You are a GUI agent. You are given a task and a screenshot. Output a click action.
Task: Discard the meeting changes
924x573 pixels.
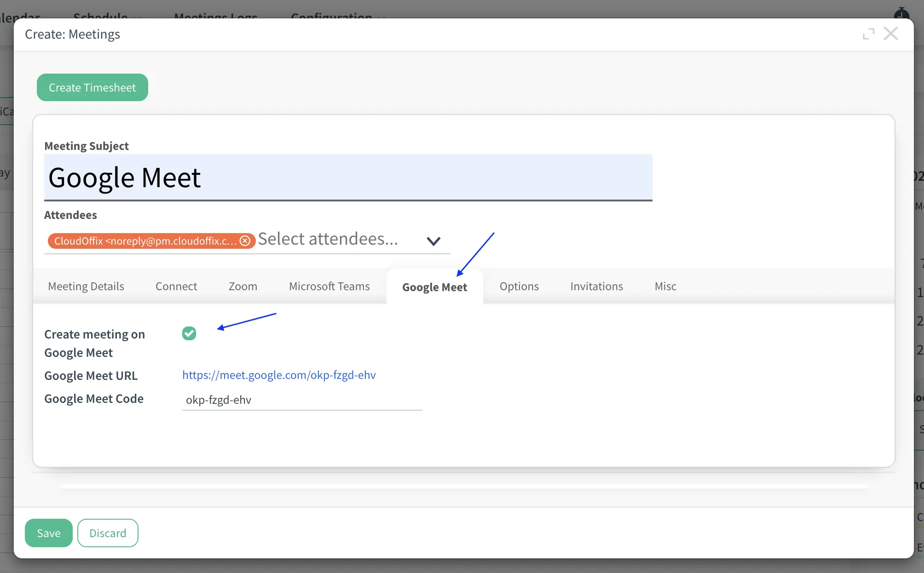[x=108, y=533]
